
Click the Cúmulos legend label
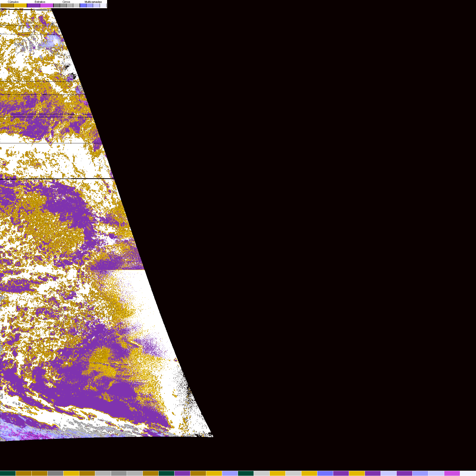point(13,2)
